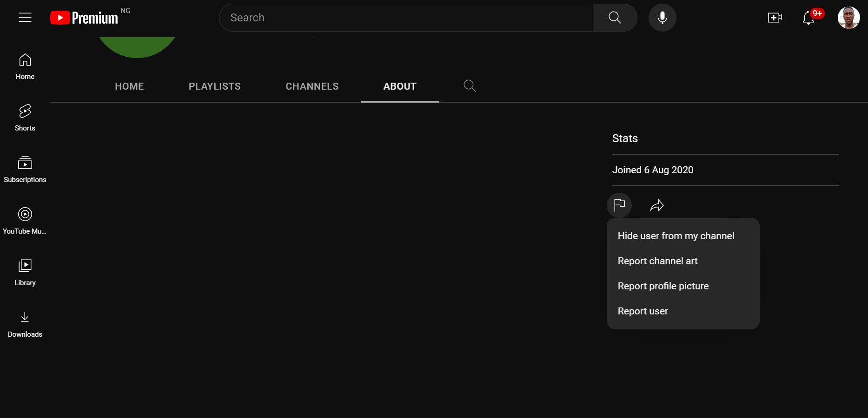Viewport: 868px width, 418px height.
Task: Open Library in sidebar
Action: [25, 273]
